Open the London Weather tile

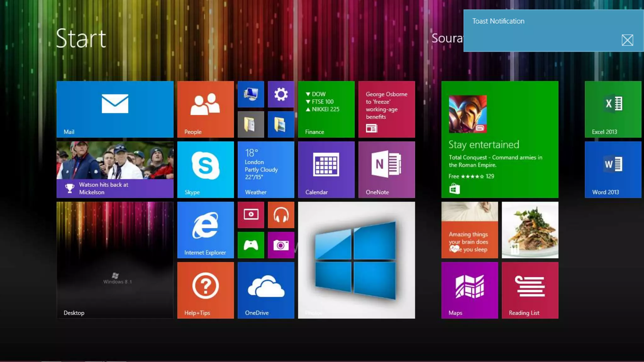[266, 169]
